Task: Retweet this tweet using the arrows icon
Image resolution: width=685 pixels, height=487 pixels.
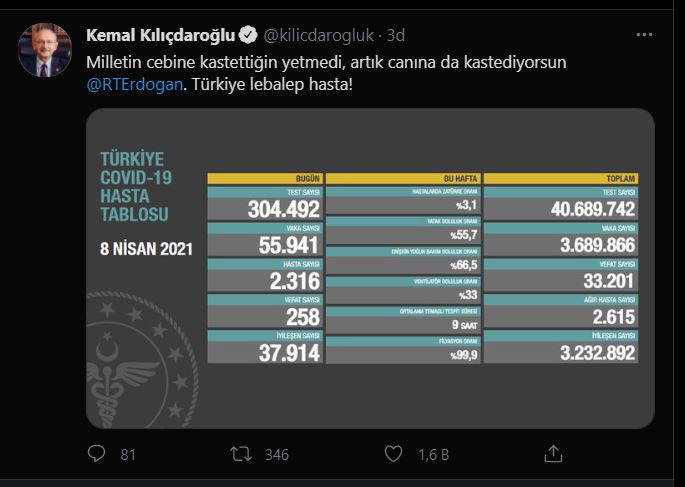Action: coord(241,454)
